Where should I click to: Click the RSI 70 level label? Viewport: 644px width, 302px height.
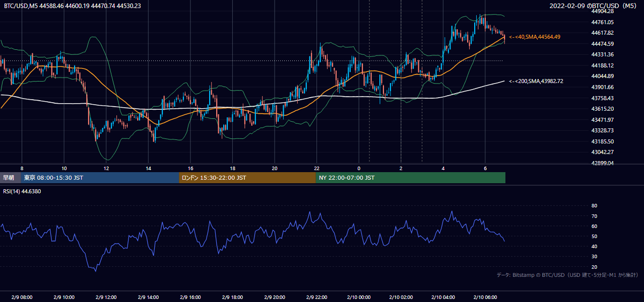[594, 216]
